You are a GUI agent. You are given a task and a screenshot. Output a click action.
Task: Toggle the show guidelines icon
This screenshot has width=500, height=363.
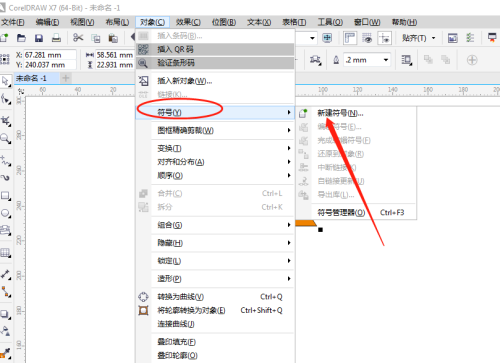tap(384, 38)
